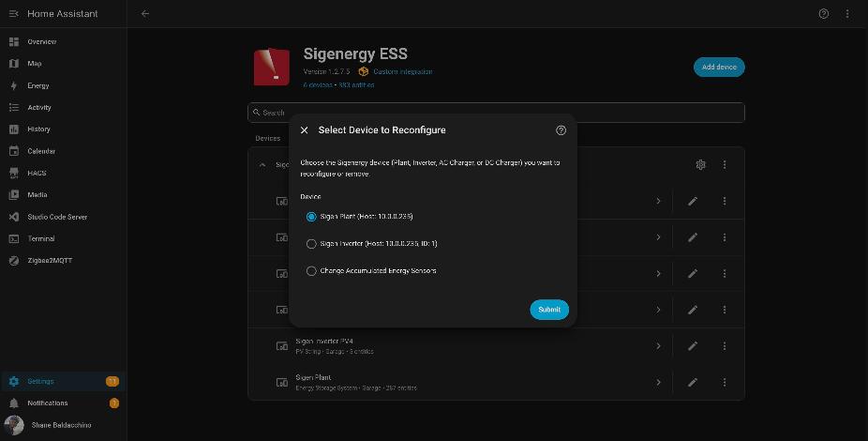Screen dimensions: 868x441
Task: Open the Overview dashboard icon
Action: 14,41
